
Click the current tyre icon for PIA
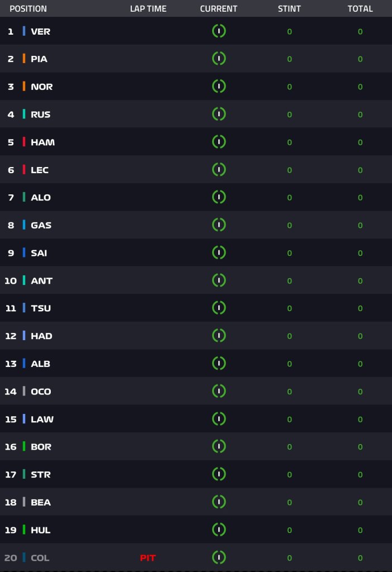coord(219,58)
